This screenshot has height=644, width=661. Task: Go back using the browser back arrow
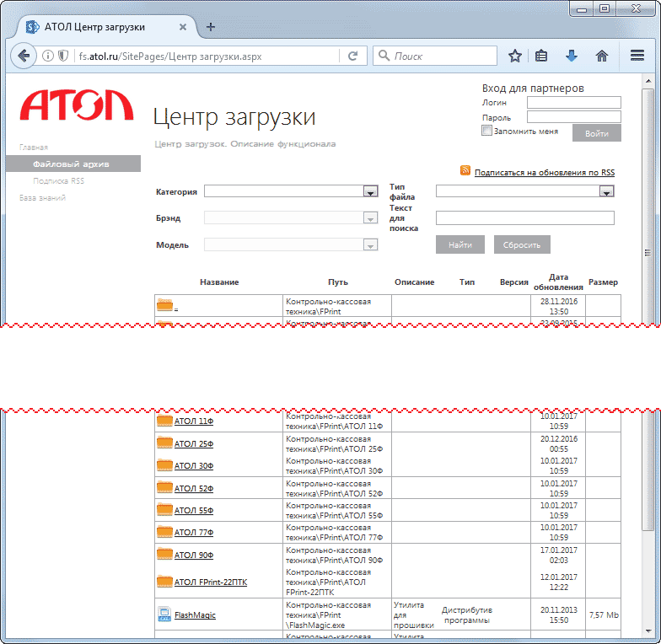tap(24, 56)
